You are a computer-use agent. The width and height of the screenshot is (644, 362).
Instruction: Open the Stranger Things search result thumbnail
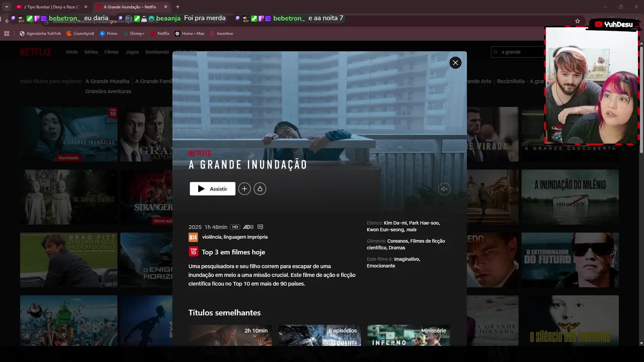coord(146,197)
